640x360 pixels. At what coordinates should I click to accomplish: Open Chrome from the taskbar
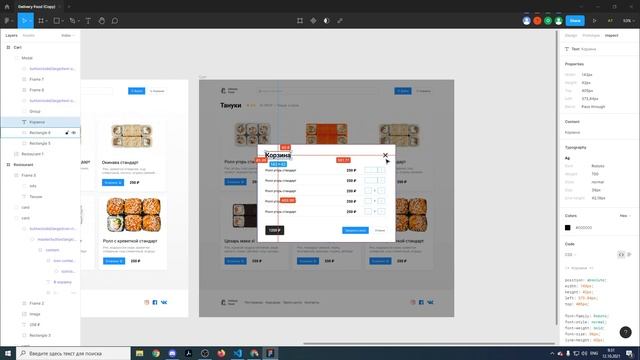pyautogui.click(x=156, y=353)
